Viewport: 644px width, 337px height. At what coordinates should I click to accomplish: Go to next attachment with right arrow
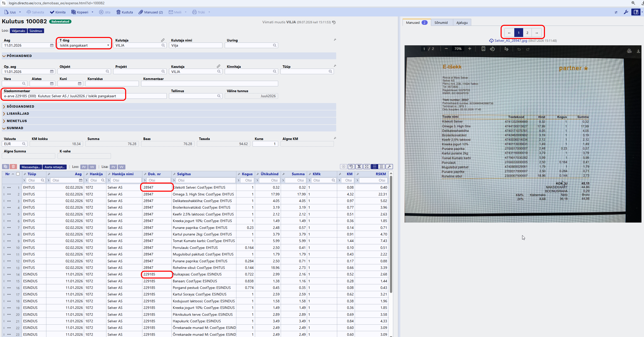pyautogui.click(x=537, y=33)
